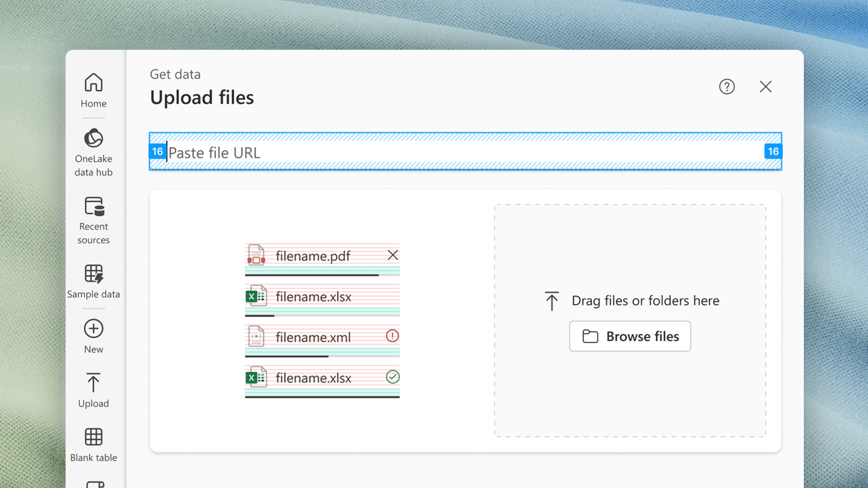The width and height of the screenshot is (868, 488).
Task: Click the filename.xml progress bar
Action: click(x=322, y=356)
